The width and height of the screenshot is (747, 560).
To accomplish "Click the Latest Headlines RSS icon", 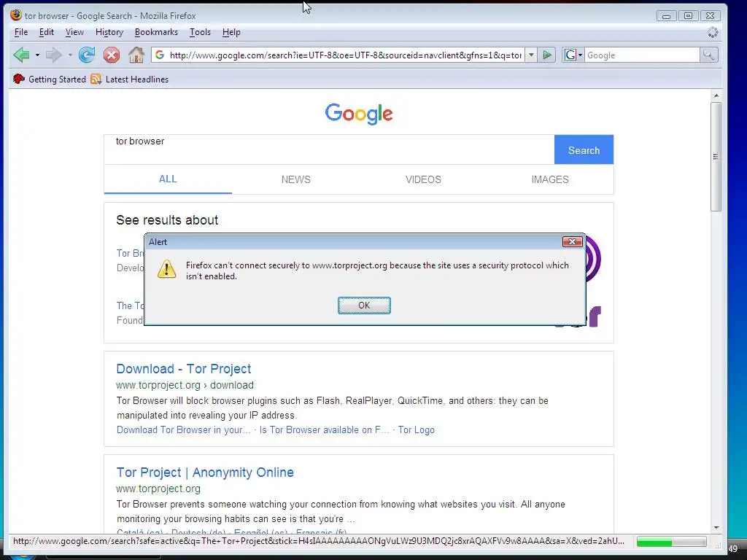I will coord(96,79).
